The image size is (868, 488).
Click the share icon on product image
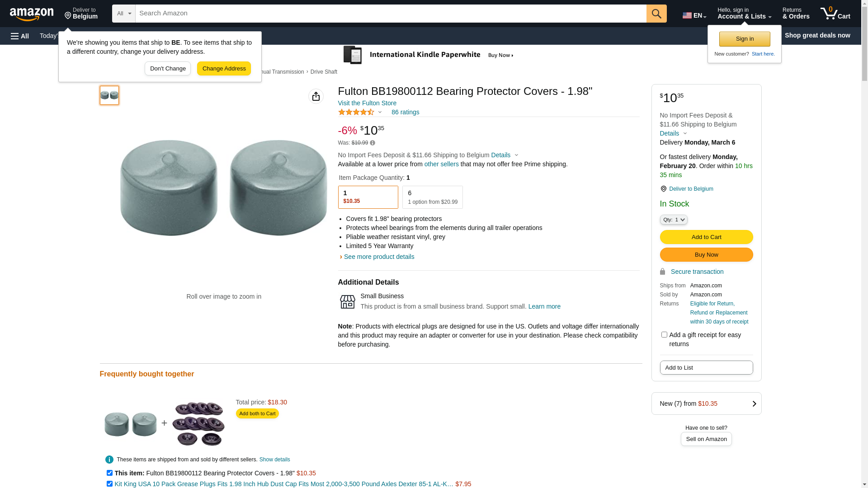(316, 96)
